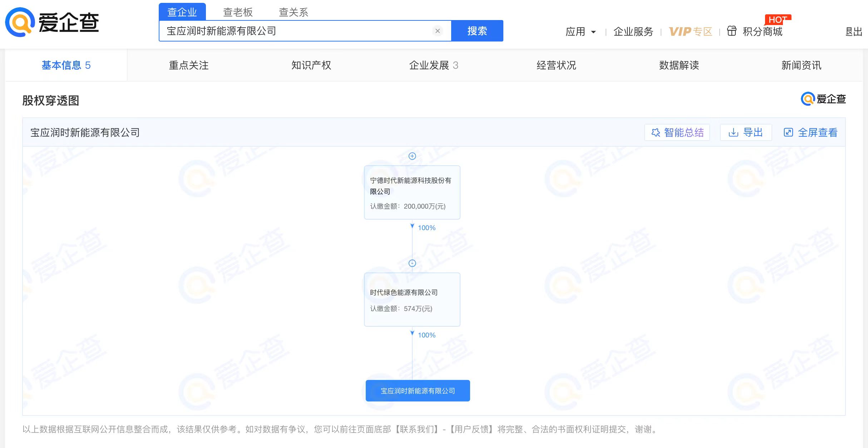Click the 全屏查看 fullscreen button

pos(810,132)
